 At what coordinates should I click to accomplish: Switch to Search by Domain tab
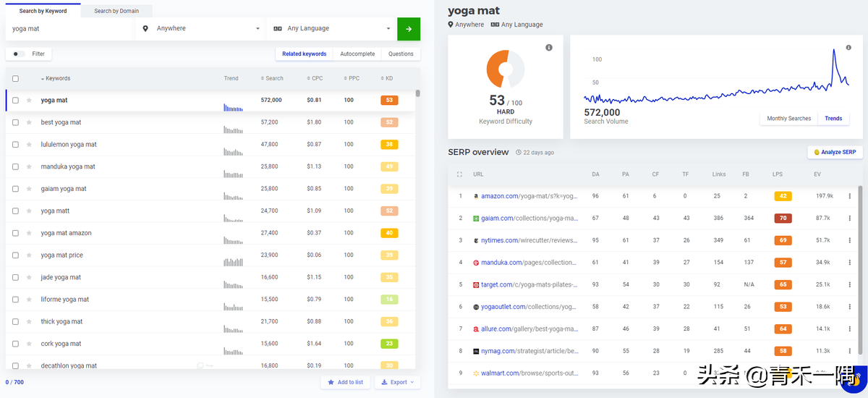coord(116,11)
